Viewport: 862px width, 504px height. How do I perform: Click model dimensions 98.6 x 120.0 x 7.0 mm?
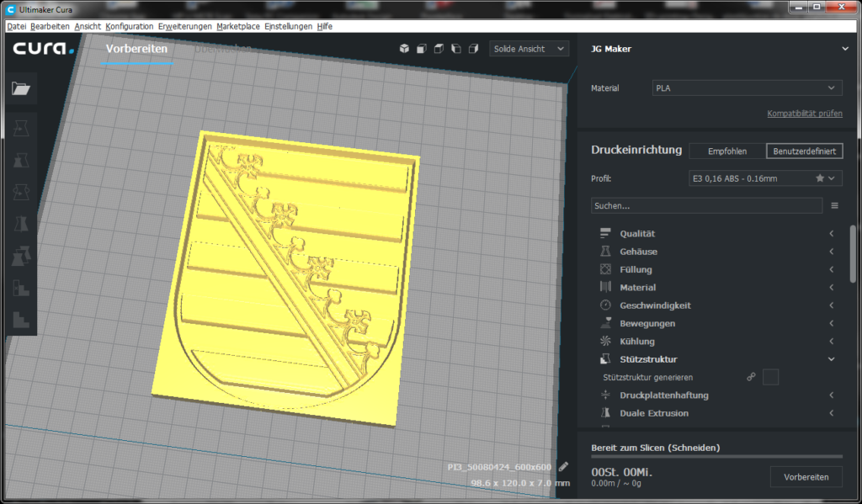click(x=520, y=483)
